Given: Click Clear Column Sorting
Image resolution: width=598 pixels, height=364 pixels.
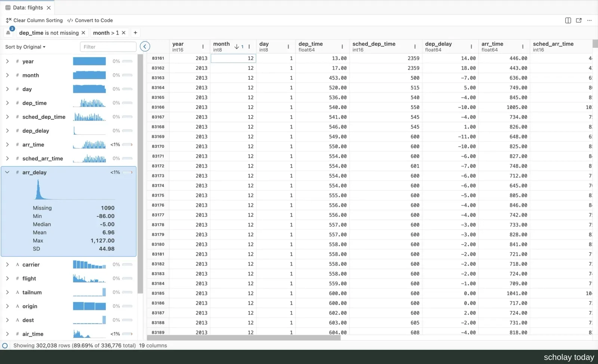Looking at the screenshot, I should click(x=34, y=21).
